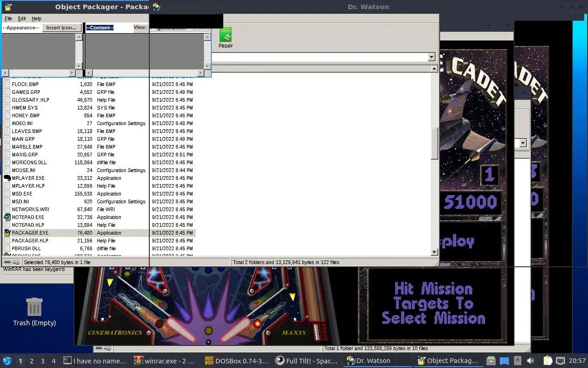
Task: Click the Dr. Watson globe title icon
Action: click(x=157, y=7)
